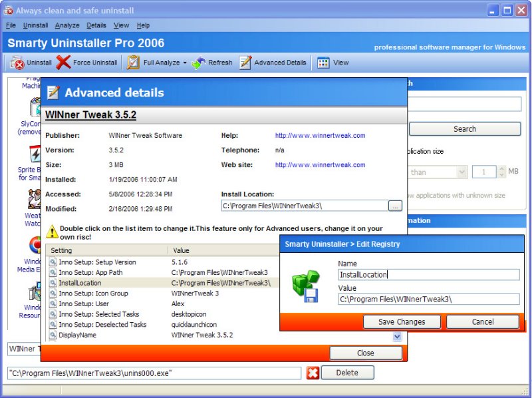This screenshot has height=398, width=532.
Task: Click the Search button
Action: coord(465,129)
